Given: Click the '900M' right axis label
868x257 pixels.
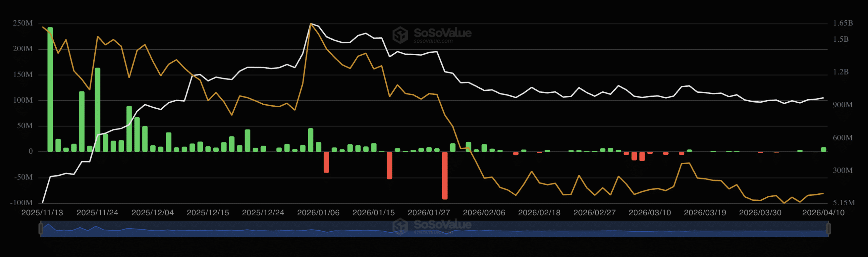Looking at the screenshot, I should pos(843,105).
